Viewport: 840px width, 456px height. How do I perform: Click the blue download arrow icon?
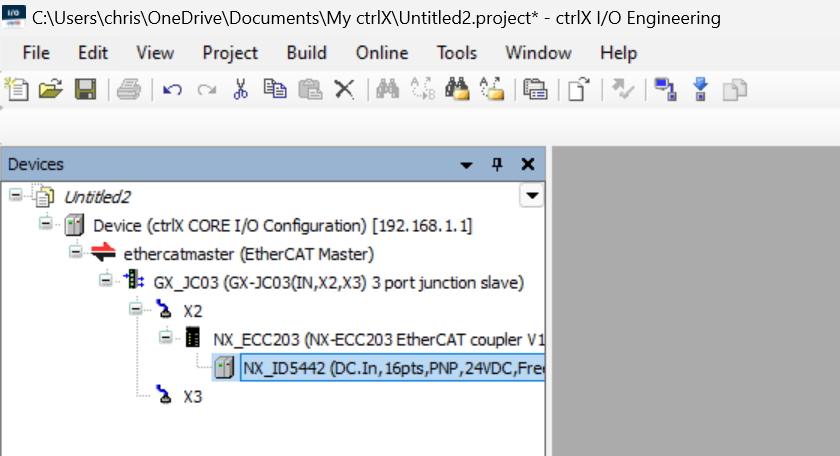coord(700,89)
